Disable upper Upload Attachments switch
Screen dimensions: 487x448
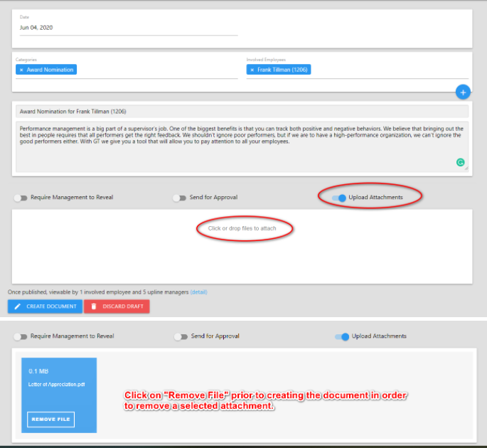[341, 198]
